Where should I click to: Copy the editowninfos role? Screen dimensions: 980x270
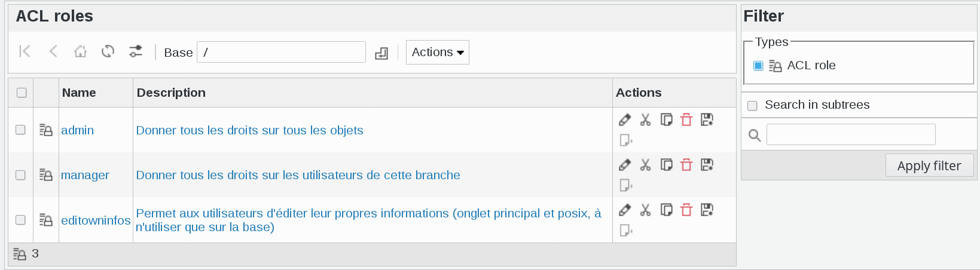point(666,210)
